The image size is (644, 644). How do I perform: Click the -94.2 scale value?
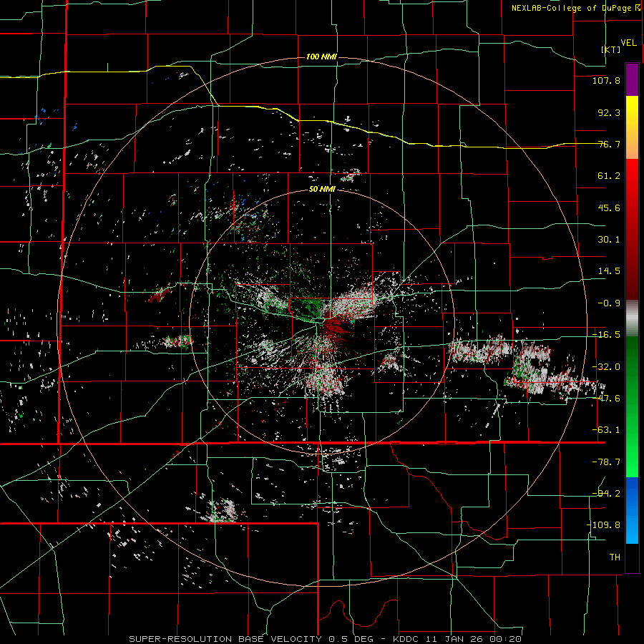606,494
